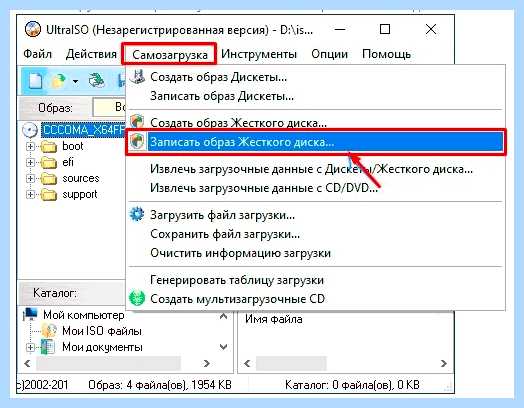The height and width of the screenshot is (408, 524).
Task: Choose Очистить информацию загрузки
Action: click(x=315, y=253)
